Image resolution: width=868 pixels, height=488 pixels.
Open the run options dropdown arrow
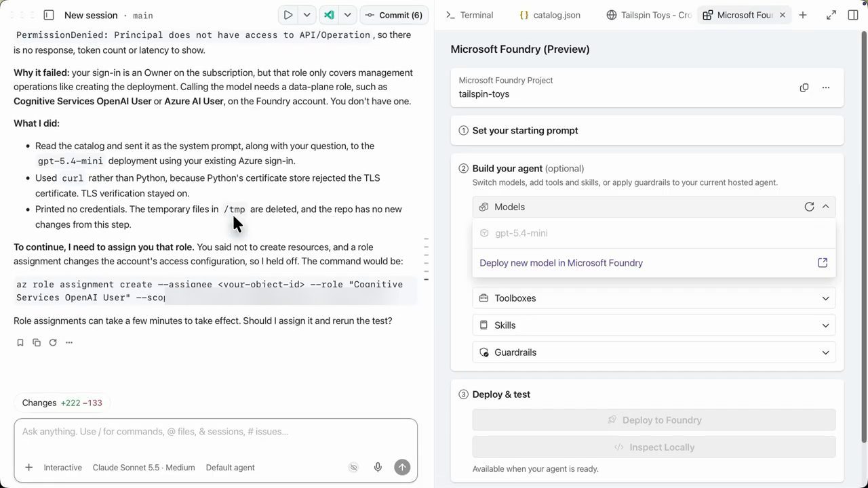click(307, 15)
